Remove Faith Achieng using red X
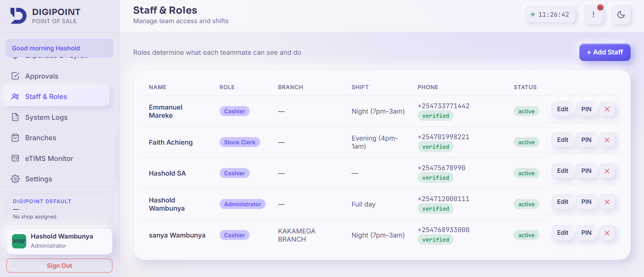Screen dimensions: 644x277 pos(607,140)
